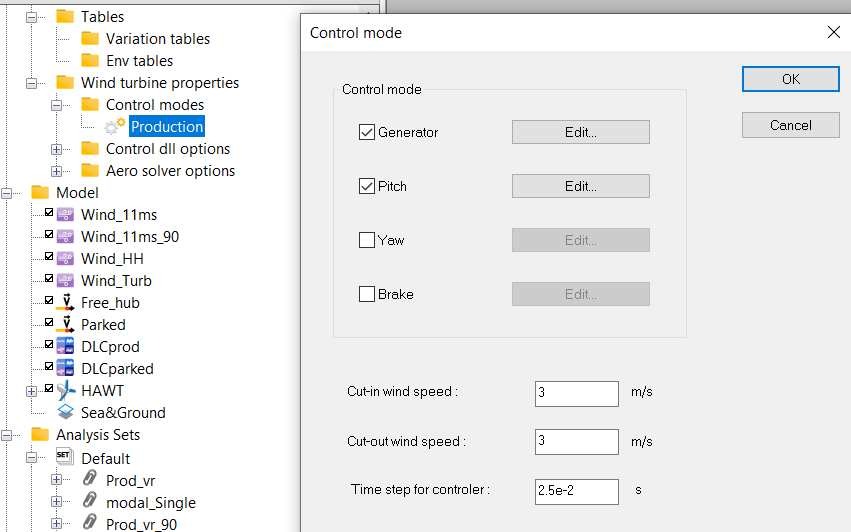Screen dimensions: 851x532
Task: Select the DLCprod load case icon
Action: pyautogui.click(x=66, y=347)
